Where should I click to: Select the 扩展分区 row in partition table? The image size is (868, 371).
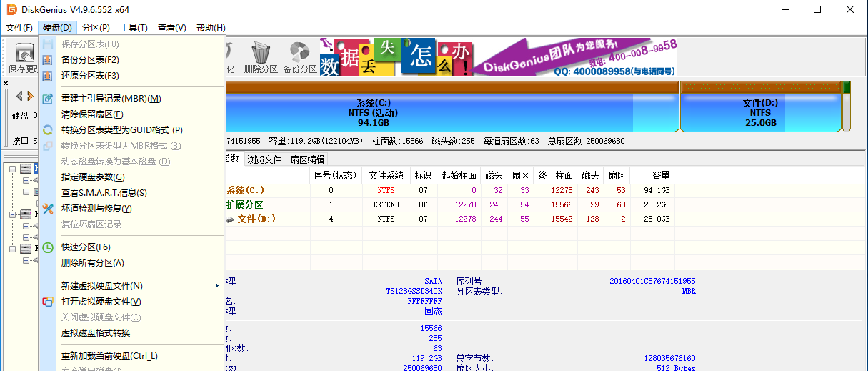coord(450,204)
